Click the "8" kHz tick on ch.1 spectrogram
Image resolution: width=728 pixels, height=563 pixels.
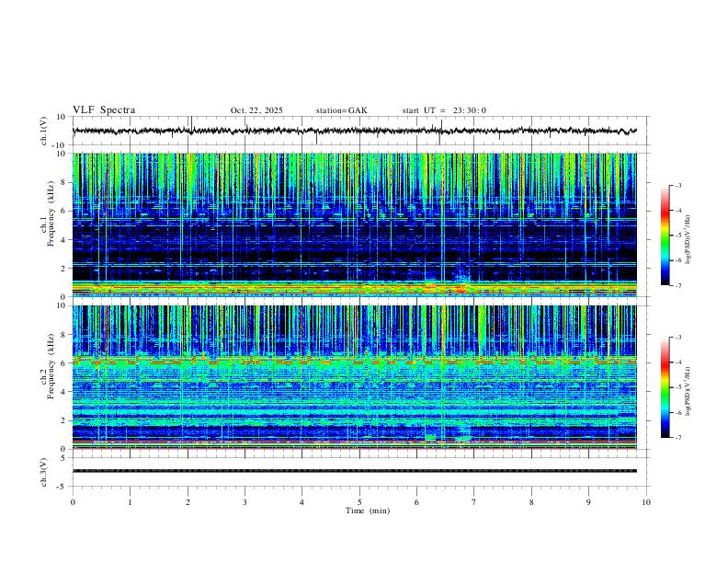[x=63, y=182]
